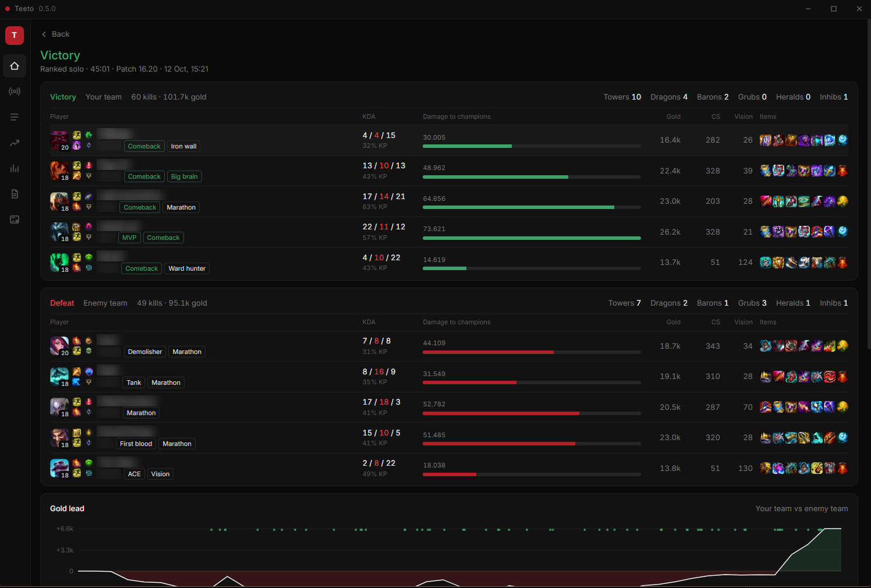Open the card panel sidebar icon
Image resolution: width=871 pixels, height=588 pixels.
click(x=15, y=219)
